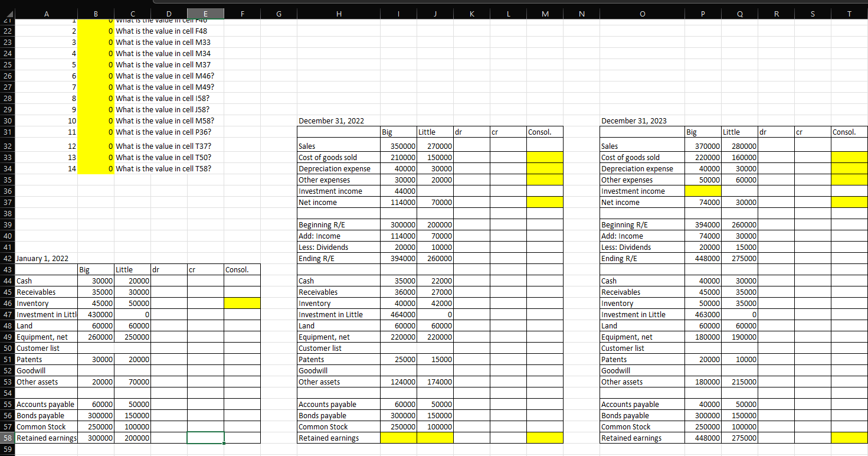Click "What is the value in cell T37?"

point(163,146)
